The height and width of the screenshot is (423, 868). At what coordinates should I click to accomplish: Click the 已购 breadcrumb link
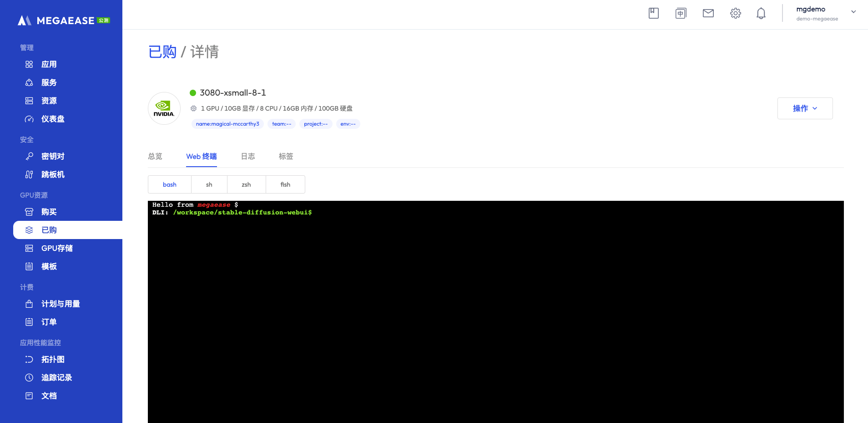click(x=162, y=52)
